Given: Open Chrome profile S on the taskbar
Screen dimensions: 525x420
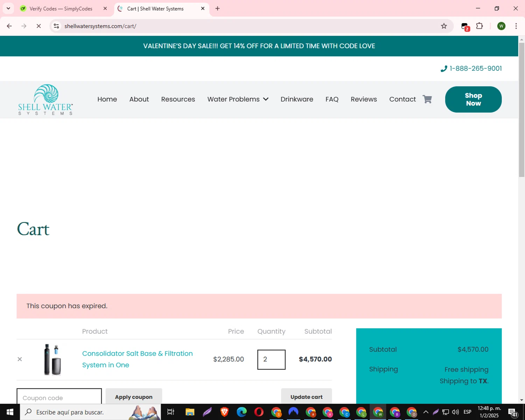Looking at the screenshot, I should [x=276, y=412].
